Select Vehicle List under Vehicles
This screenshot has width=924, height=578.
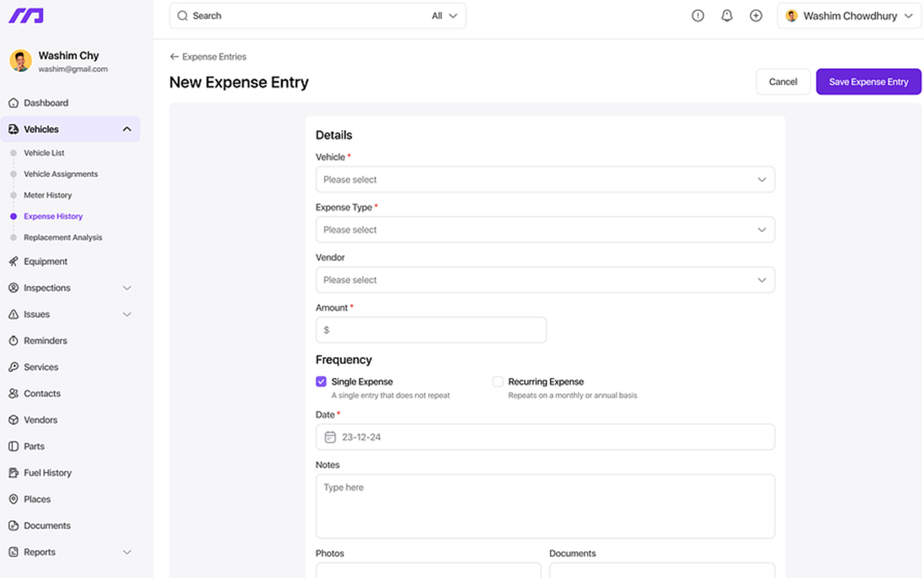click(x=45, y=153)
